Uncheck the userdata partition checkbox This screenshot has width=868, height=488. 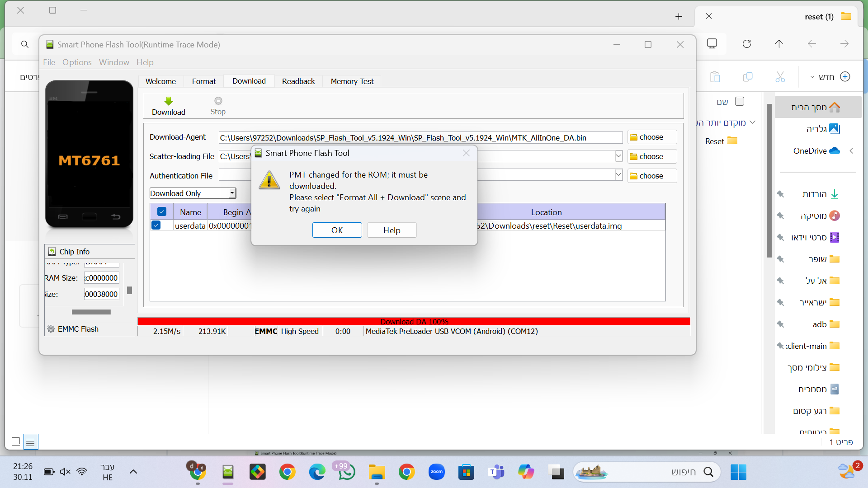click(156, 225)
